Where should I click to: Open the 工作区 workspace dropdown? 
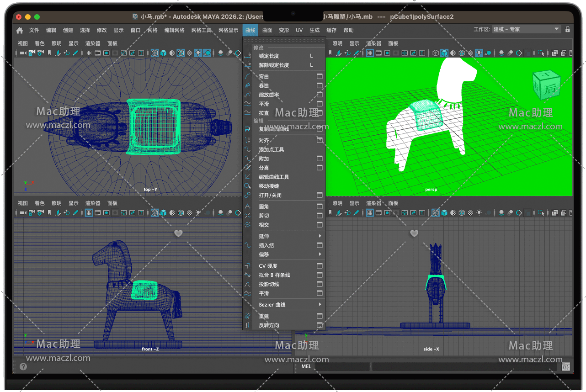pos(527,29)
